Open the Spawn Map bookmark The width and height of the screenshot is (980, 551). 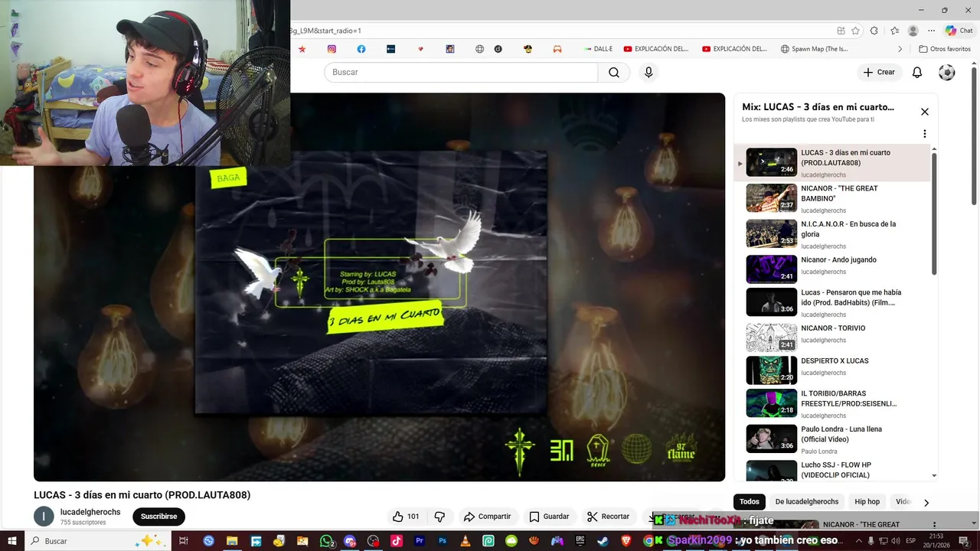[x=814, y=49]
